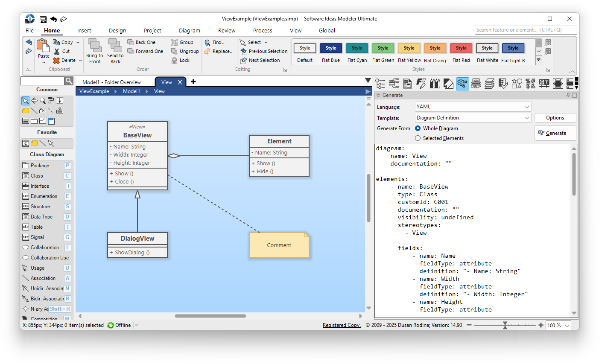
Task: Click the zoom in plus button
Action: (x=541, y=325)
